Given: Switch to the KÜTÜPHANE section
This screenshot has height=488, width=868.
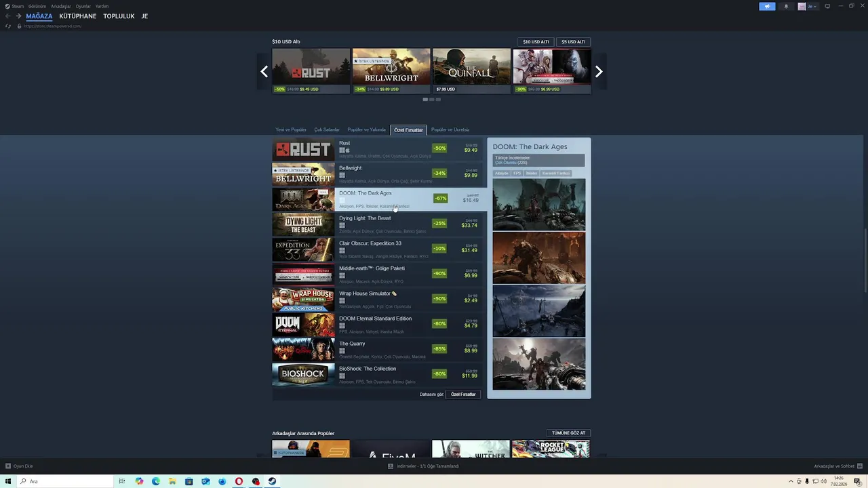Looking at the screenshot, I should tap(78, 16).
